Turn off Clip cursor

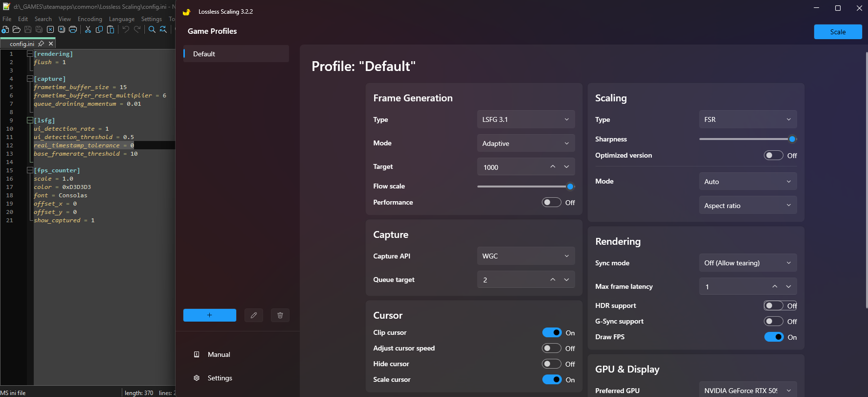pyautogui.click(x=552, y=333)
